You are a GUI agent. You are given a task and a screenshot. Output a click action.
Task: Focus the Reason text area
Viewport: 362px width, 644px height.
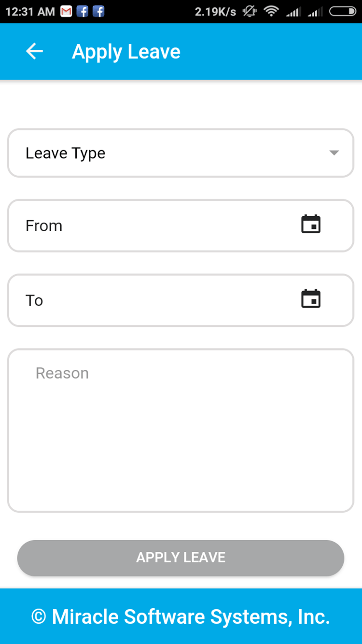(x=181, y=430)
